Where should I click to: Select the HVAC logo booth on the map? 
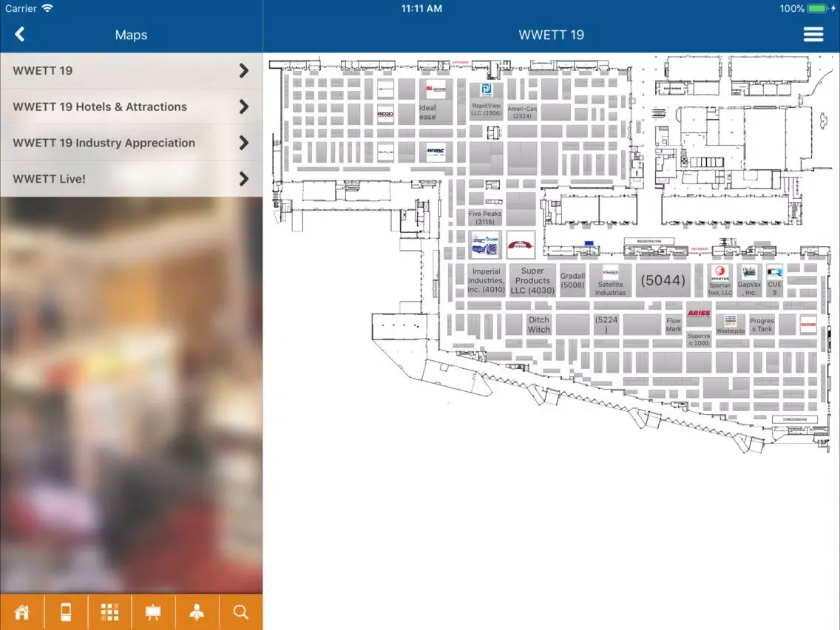pos(436,152)
